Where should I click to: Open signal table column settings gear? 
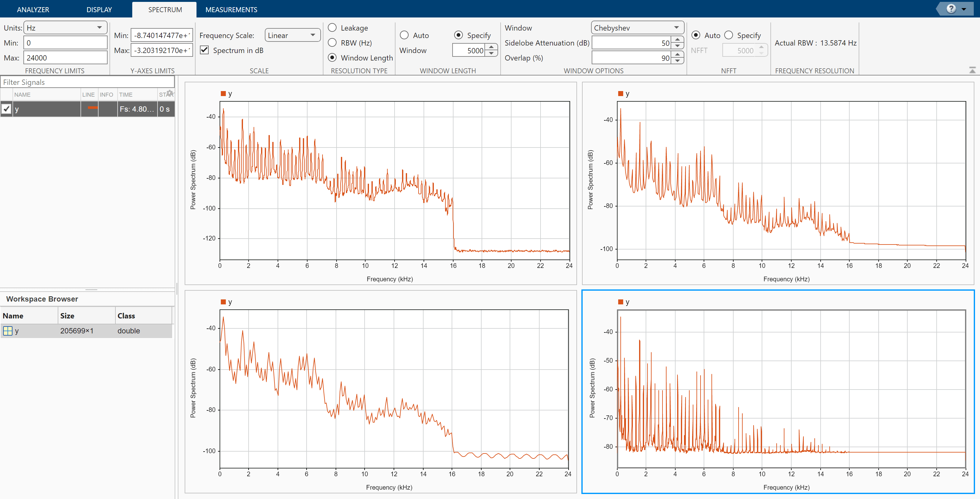pos(170,93)
